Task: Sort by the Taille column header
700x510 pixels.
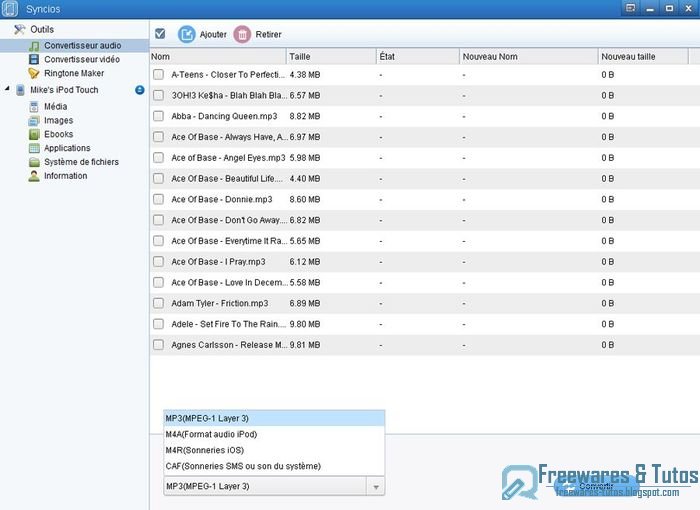Action: pyautogui.click(x=331, y=57)
